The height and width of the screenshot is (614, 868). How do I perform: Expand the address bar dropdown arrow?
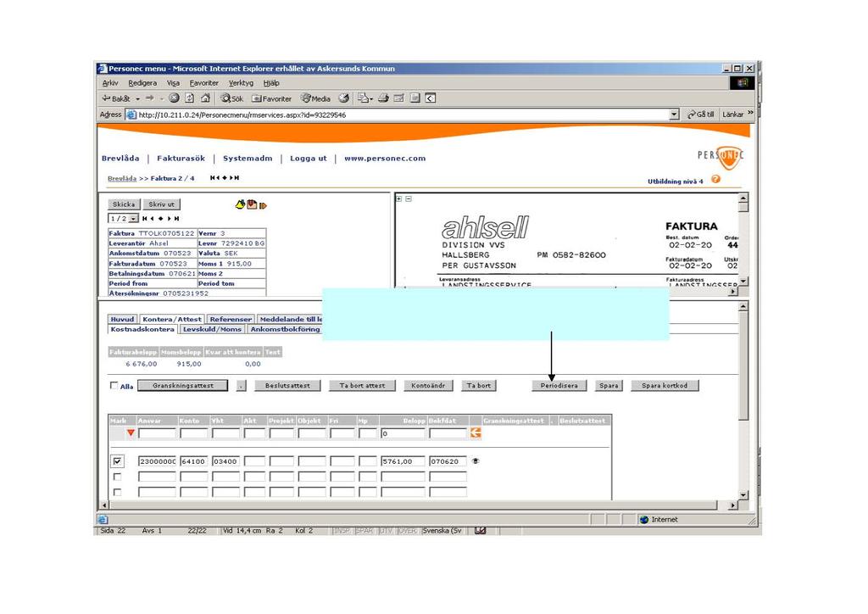tap(674, 114)
